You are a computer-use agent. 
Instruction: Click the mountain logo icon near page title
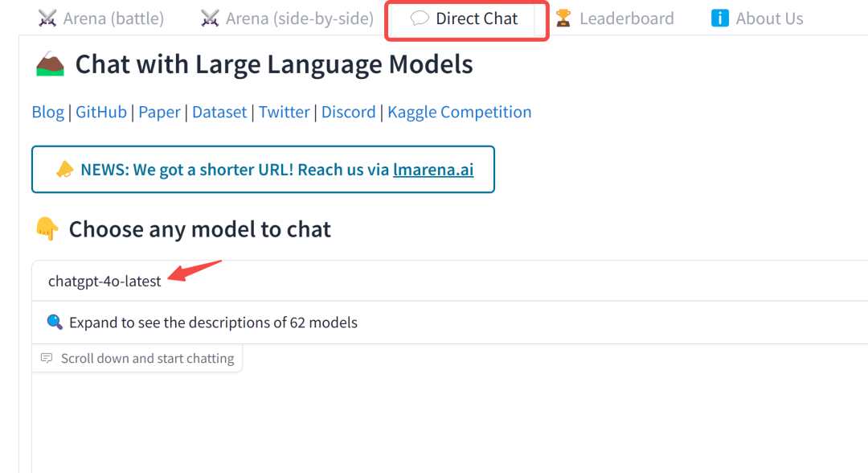(51, 64)
